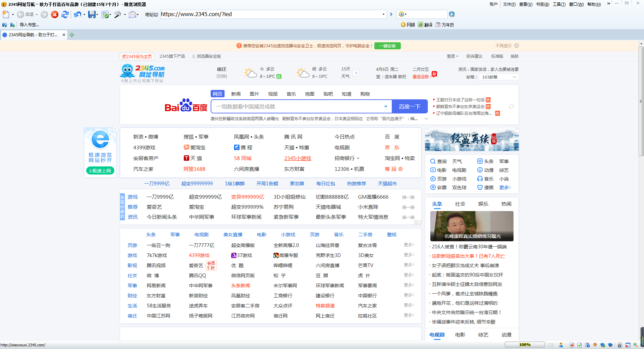Open the 书签(B) menu

(x=542, y=4)
